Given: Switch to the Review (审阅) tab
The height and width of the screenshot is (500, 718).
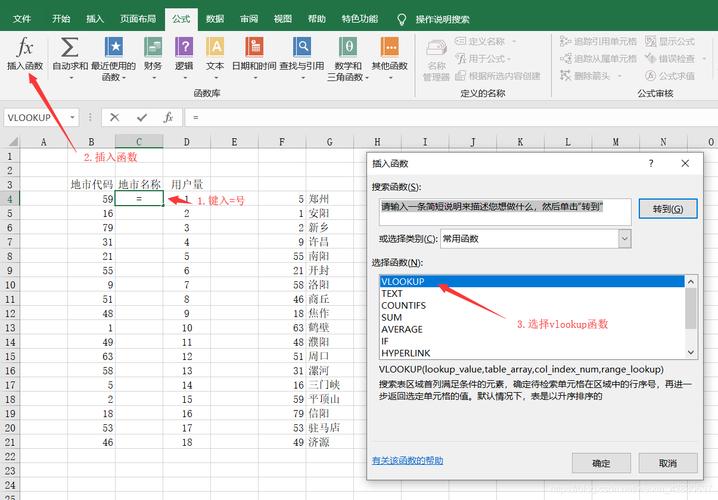Looking at the screenshot, I should (x=249, y=19).
